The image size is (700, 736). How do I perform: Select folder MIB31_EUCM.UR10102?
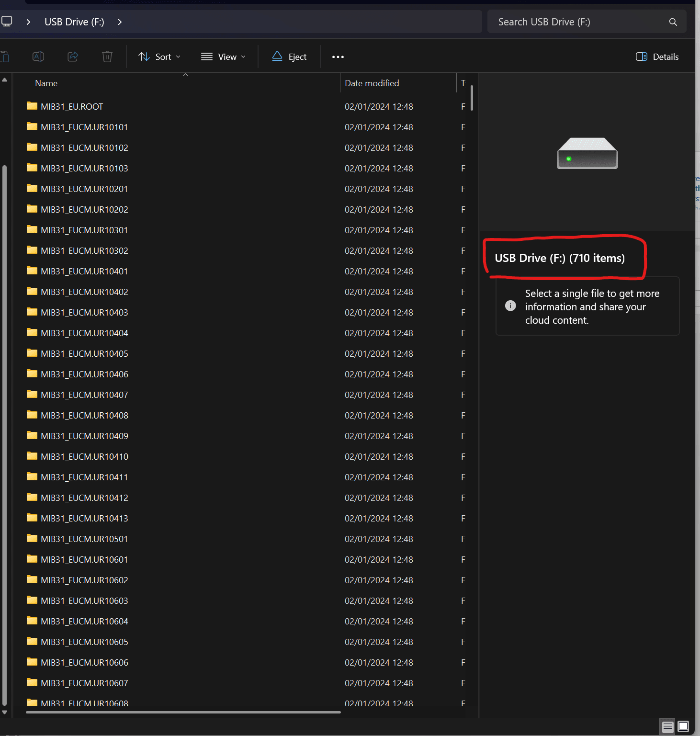[x=84, y=147]
